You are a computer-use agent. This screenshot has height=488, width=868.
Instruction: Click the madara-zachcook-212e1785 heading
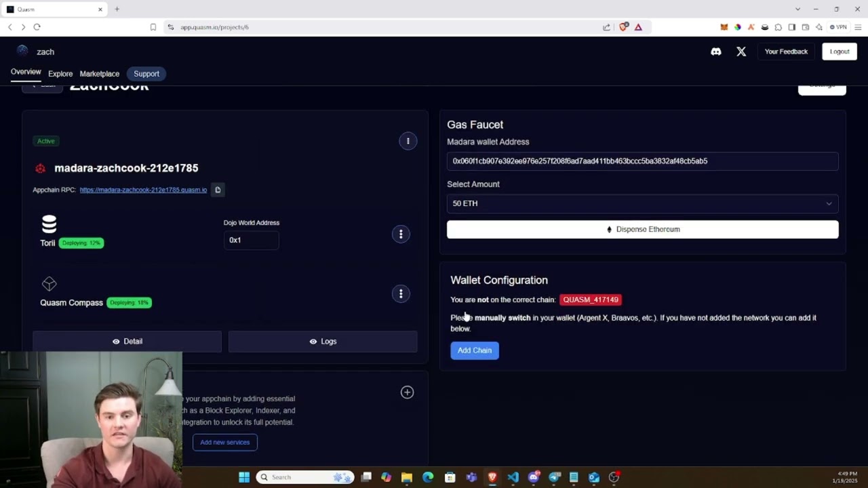click(126, 168)
